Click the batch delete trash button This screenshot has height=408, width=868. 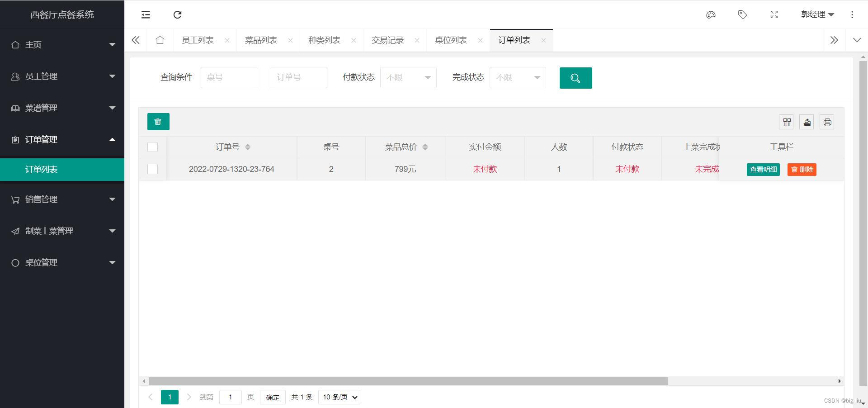point(158,122)
